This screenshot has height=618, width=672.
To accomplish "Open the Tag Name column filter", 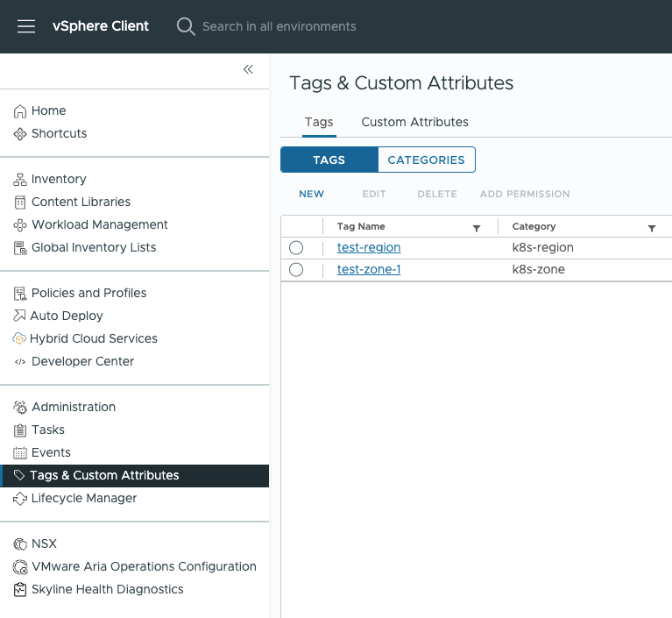I will coord(477,228).
